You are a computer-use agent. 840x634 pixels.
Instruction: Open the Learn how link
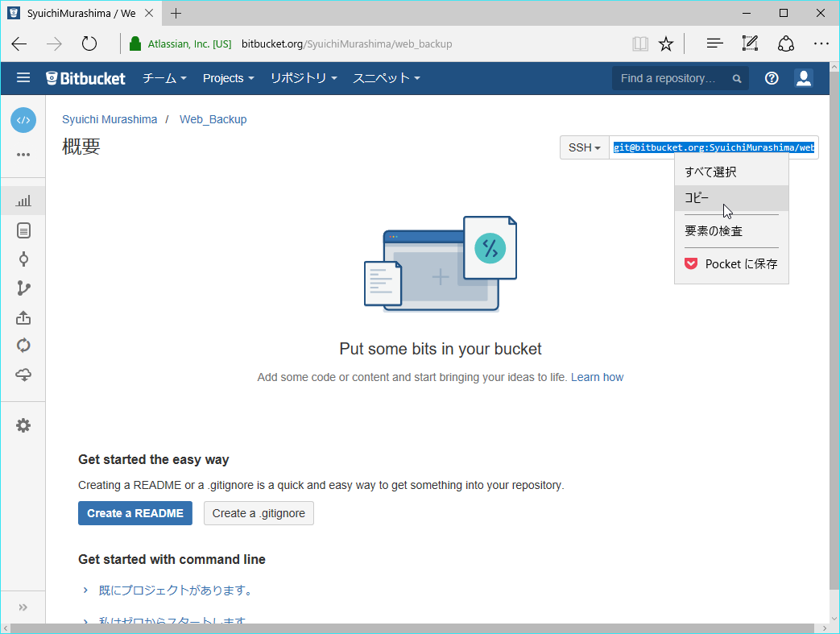[x=597, y=377]
